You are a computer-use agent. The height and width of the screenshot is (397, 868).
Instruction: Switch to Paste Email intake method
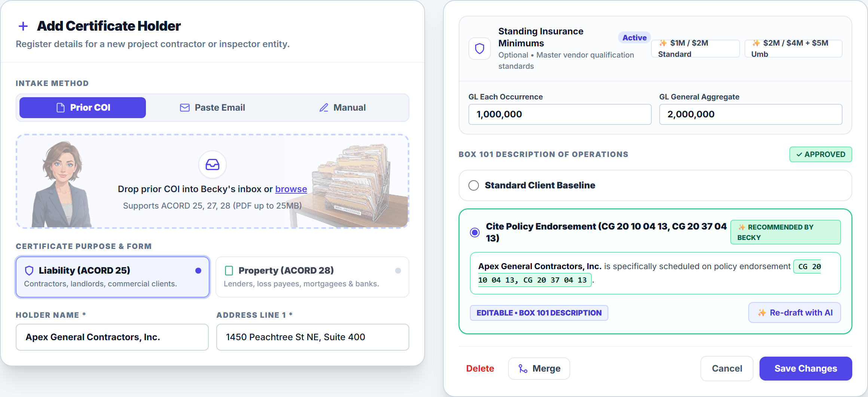pos(213,108)
